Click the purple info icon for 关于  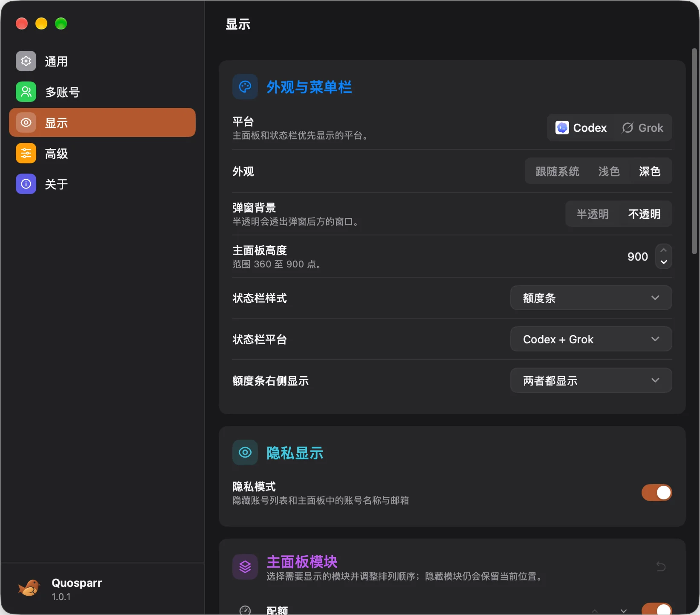26,184
